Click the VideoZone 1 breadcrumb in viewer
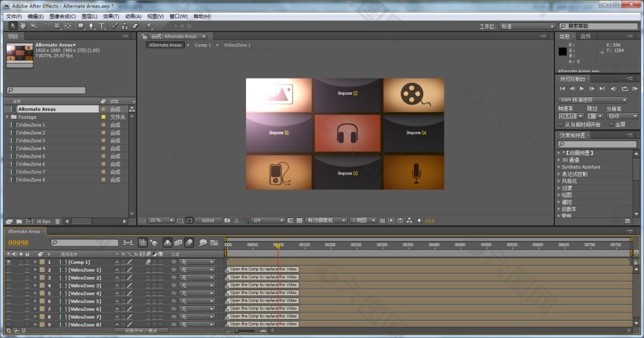 [x=237, y=45]
